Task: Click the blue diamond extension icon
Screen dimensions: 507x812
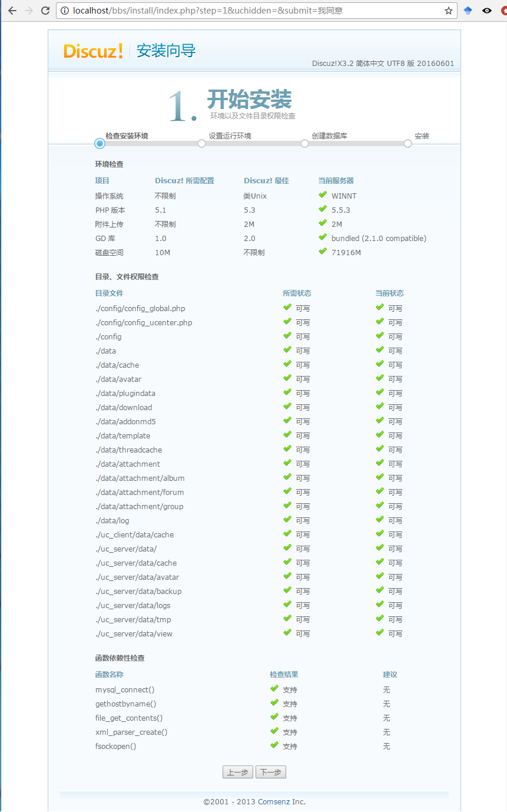Action: pos(468,10)
